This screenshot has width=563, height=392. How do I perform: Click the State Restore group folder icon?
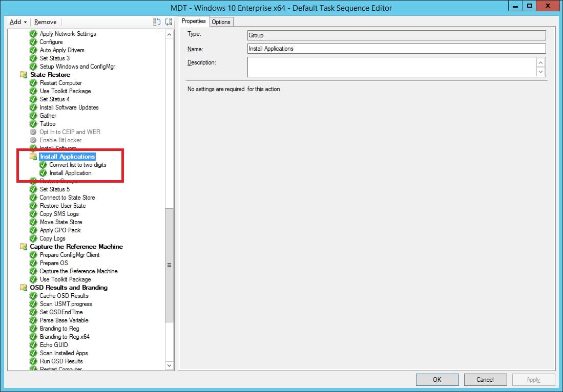(24, 75)
